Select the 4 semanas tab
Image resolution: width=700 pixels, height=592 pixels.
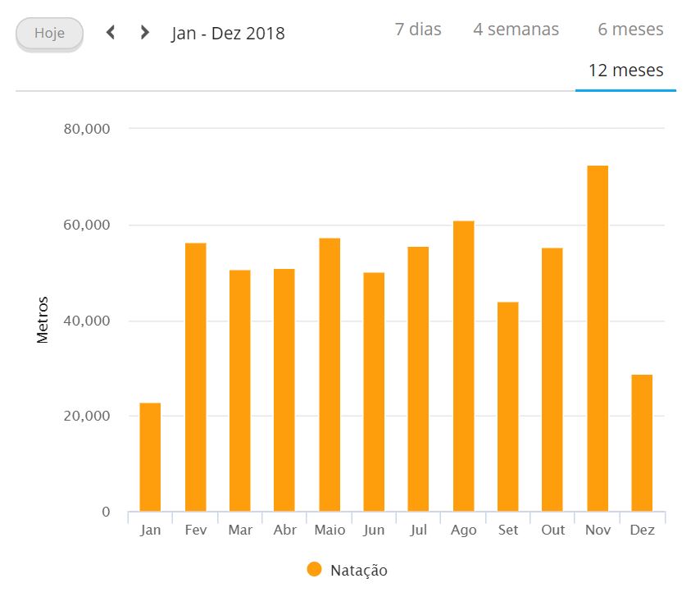[x=516, y=30]
